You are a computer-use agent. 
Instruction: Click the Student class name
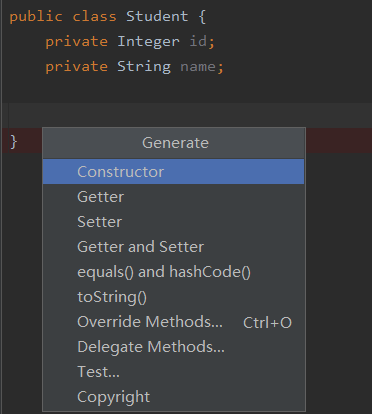click(x=157, y=16)
